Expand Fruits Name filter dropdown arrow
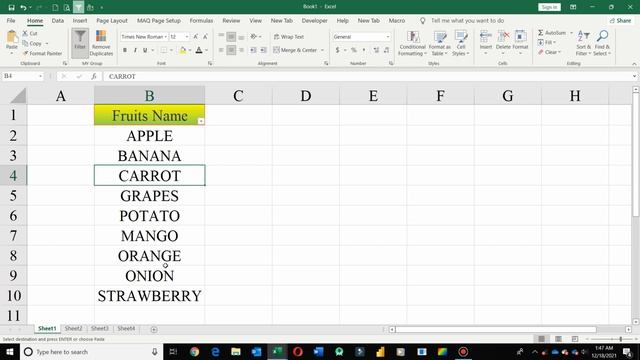 pyautogui.click(x=201, y=121)
